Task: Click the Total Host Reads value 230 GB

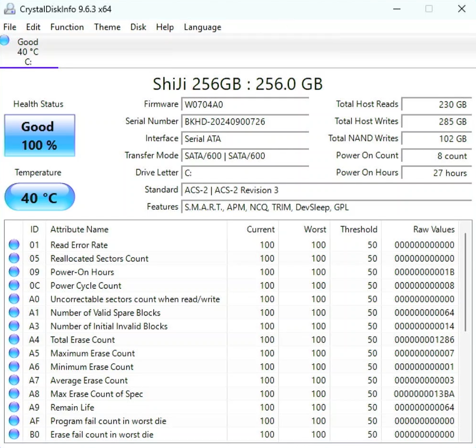Action: pyautogui.click(x=437, y=104)
